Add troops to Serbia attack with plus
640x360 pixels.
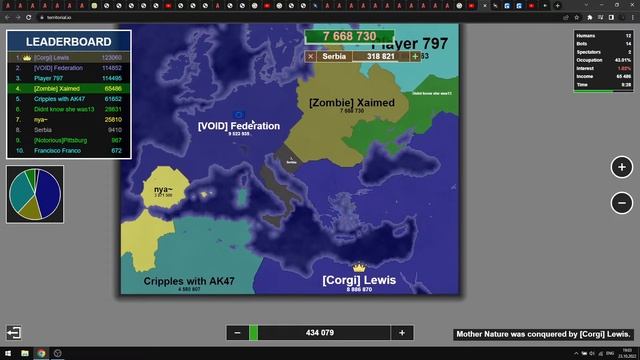[415, 56]
